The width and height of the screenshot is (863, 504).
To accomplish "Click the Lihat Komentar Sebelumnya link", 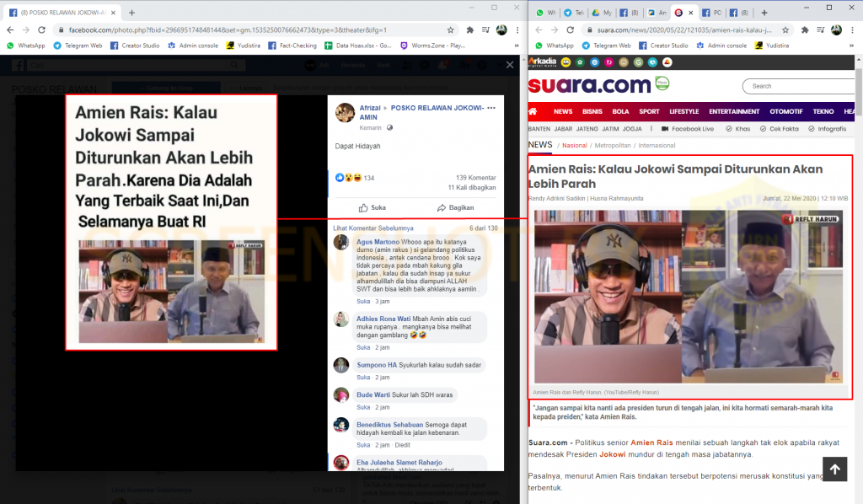I will [373, 228].
